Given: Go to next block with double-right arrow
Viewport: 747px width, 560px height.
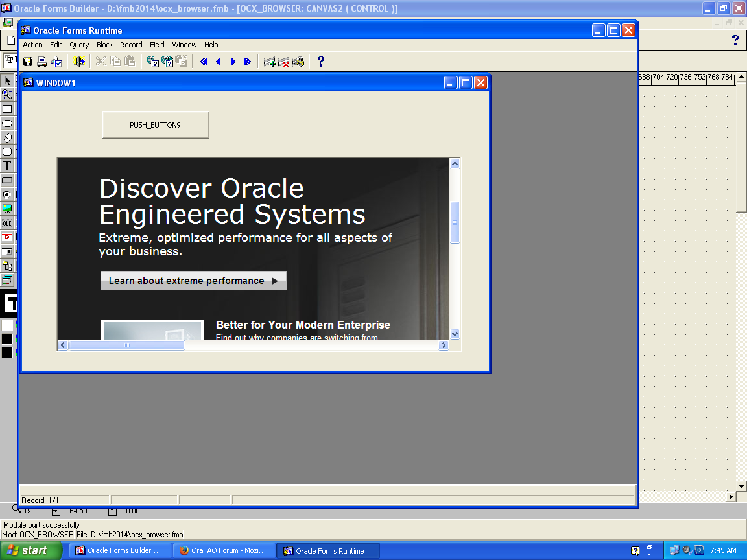Looking at the screenshot, I should (247, 62).
